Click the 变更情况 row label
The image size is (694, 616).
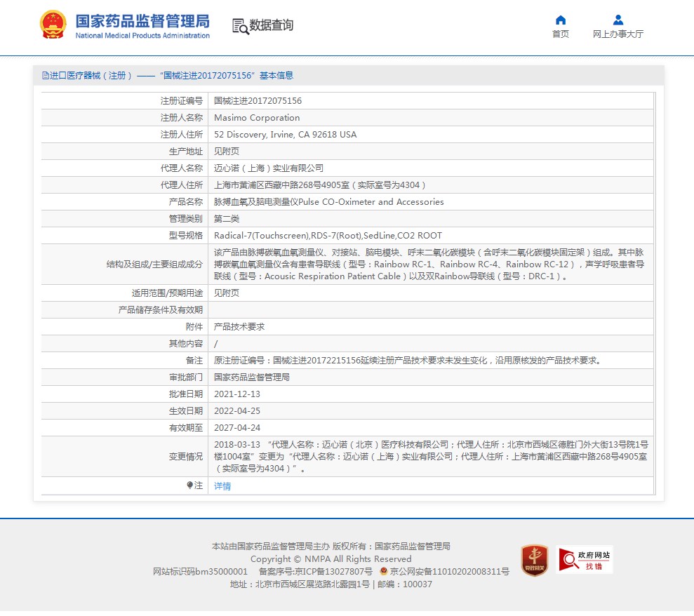pyautogui.click(x=186, y=456)
